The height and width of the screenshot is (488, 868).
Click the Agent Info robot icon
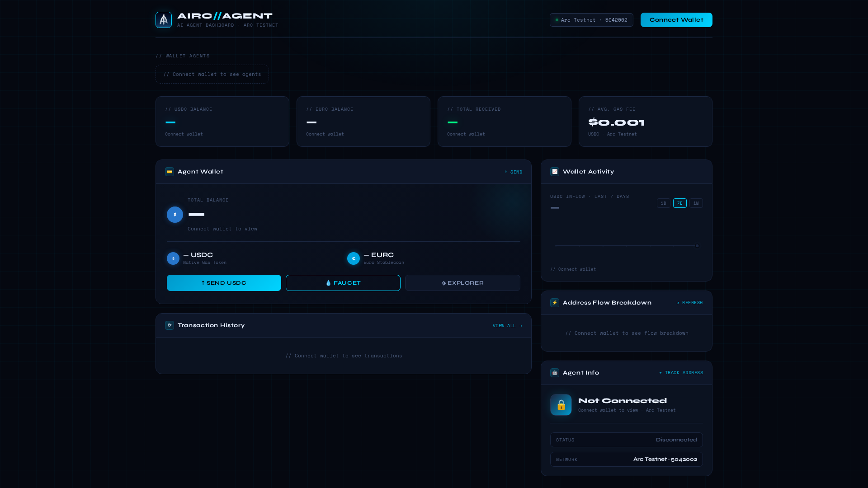pos(555,373)
